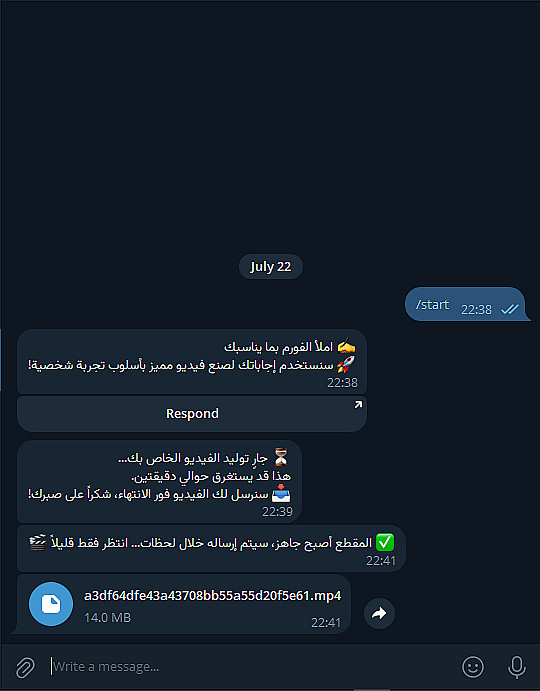The image size is (540, 691).
Task: Open the emoji picker smiley icon
Action: click(473, 667)
